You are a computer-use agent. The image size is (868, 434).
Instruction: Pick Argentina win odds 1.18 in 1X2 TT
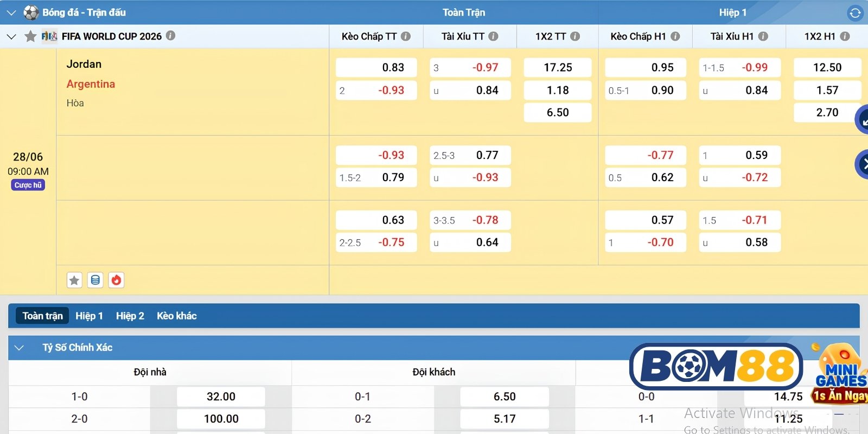[x=558, y=90]
